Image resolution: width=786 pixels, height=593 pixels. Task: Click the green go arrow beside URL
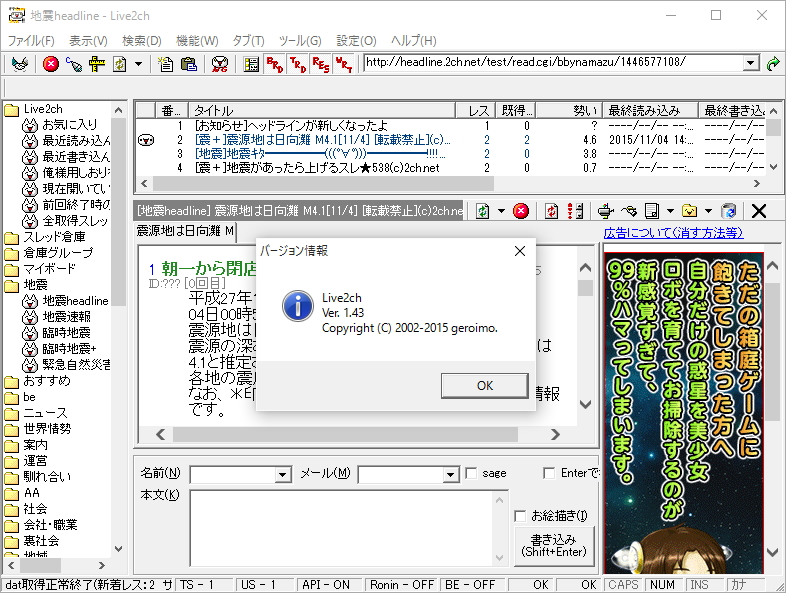coord(773,64)
